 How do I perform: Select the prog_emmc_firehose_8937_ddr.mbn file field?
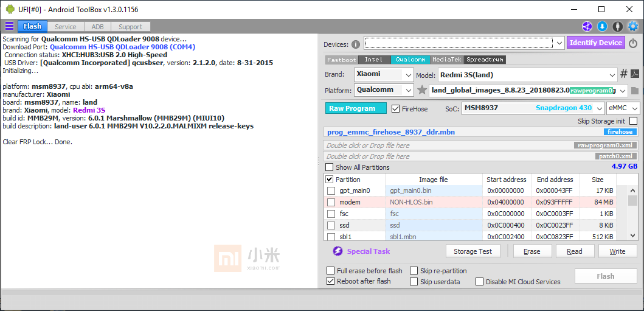481,132
